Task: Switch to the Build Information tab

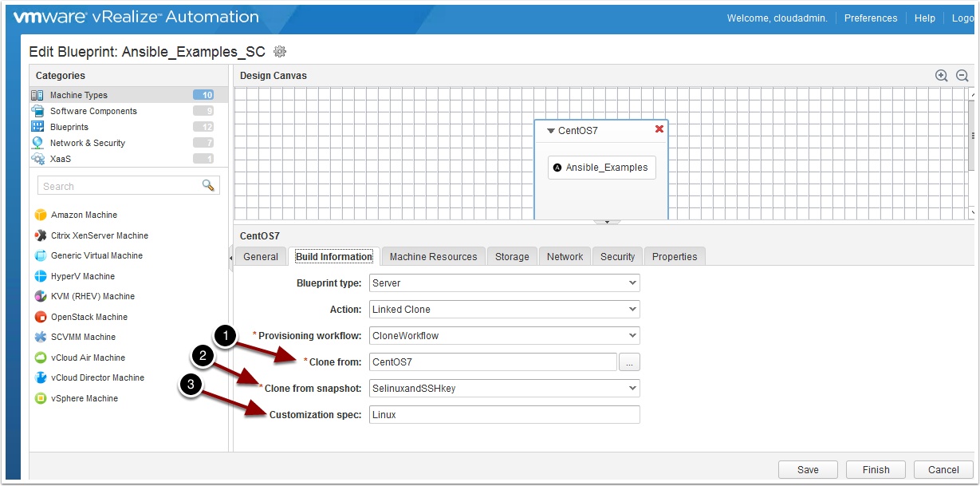Action: (333, 256)
